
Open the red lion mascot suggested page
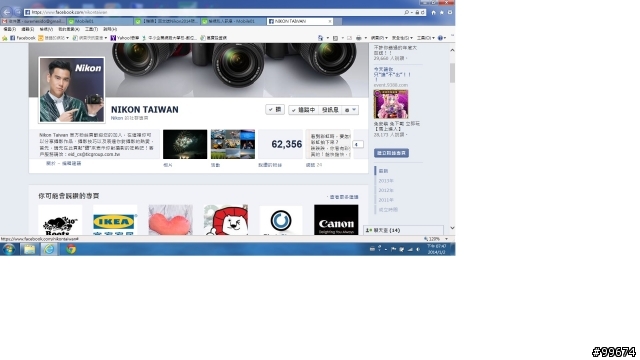(226, 220)
